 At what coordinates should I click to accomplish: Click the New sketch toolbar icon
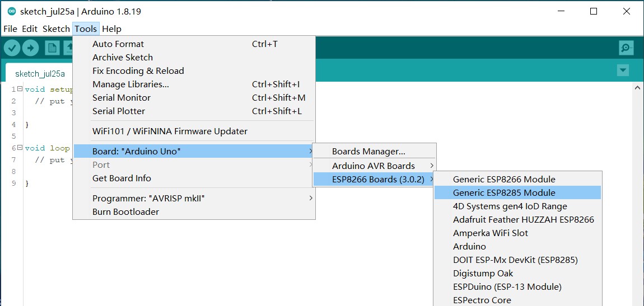click(x=52, y=48)
